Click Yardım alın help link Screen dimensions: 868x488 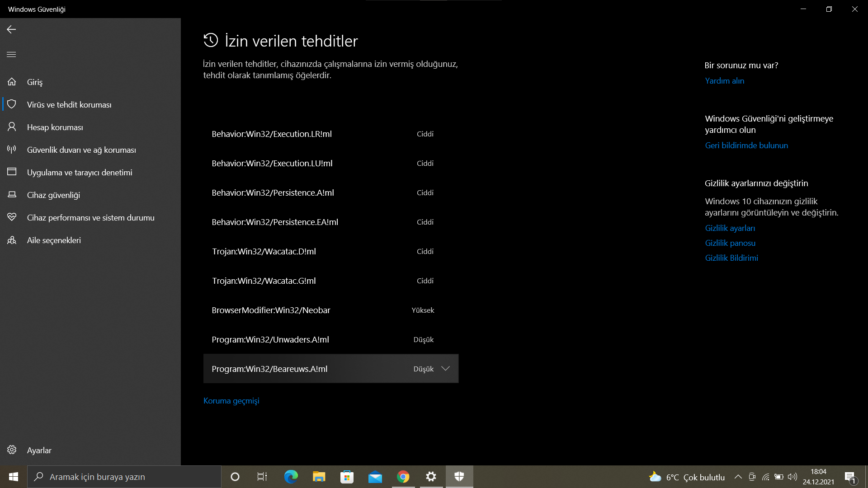point(724,81)
